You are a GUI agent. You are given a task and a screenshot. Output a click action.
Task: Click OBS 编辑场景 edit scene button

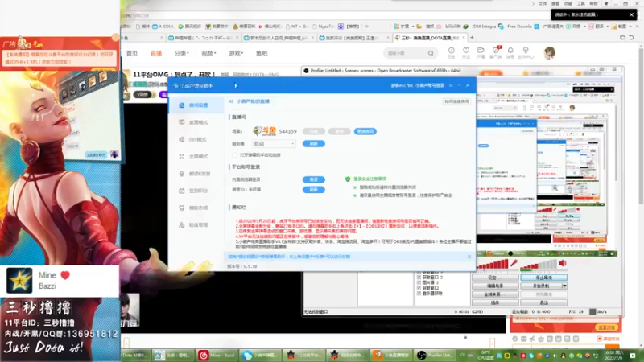point(495,286)
